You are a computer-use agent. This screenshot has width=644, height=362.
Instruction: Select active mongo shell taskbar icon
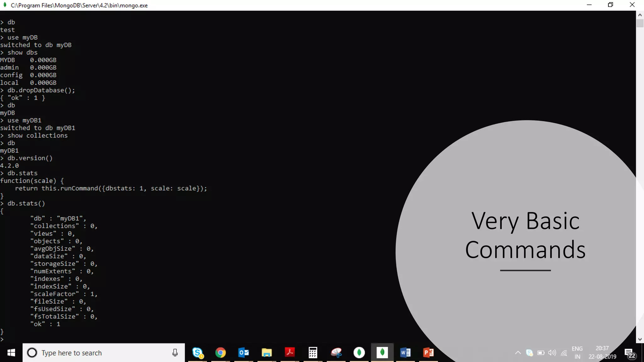pyautogui.click(x=382, y=353)
